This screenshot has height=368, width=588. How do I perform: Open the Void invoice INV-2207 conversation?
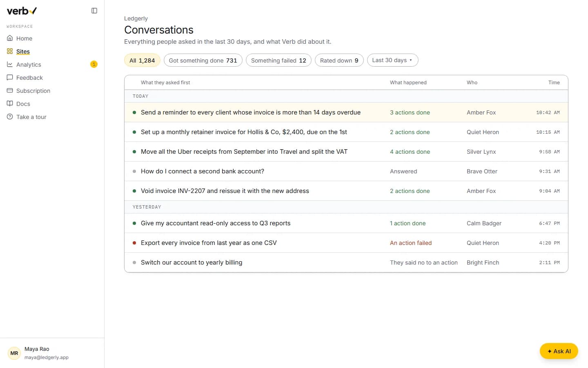point(346,191)
